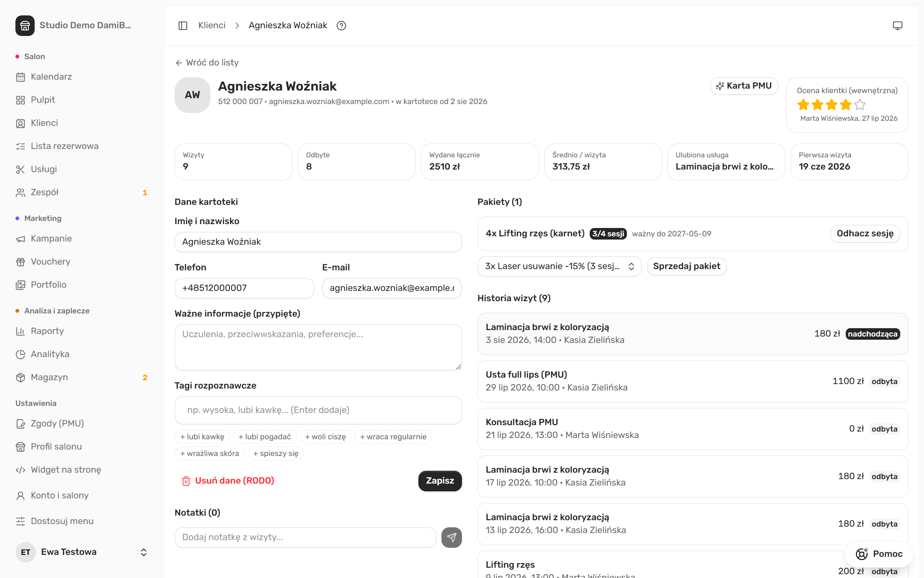
Task: Set rating to two stars
Action: (x=817, y=104)
